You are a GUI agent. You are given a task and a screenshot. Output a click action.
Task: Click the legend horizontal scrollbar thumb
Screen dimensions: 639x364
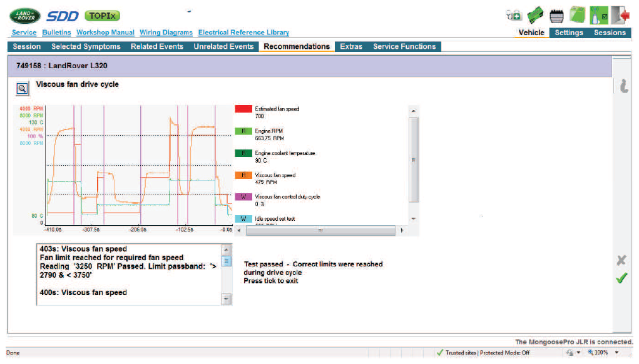[x=320, y=230]
